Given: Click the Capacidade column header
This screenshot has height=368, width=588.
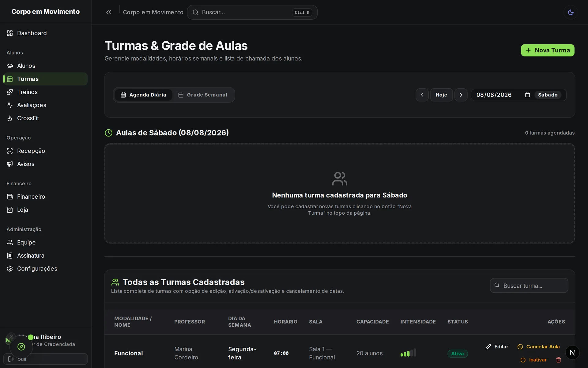Looking at the screenshot, I should tap(372, 322).
